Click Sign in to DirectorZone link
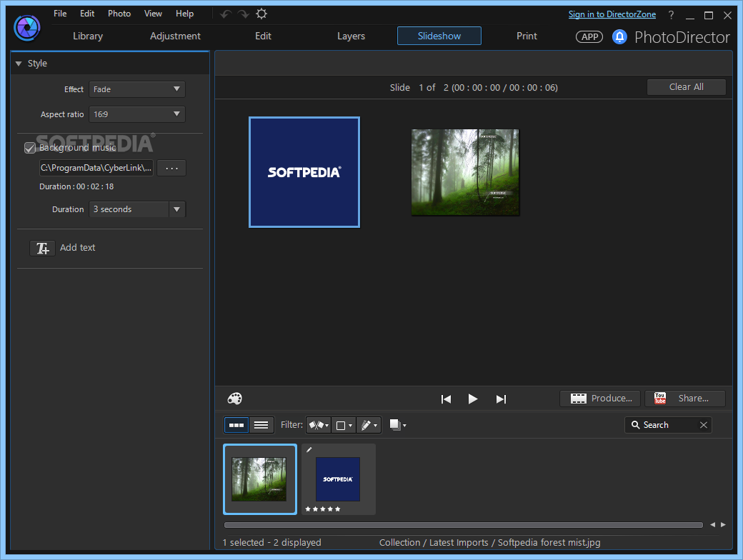 tap(612, 14)
